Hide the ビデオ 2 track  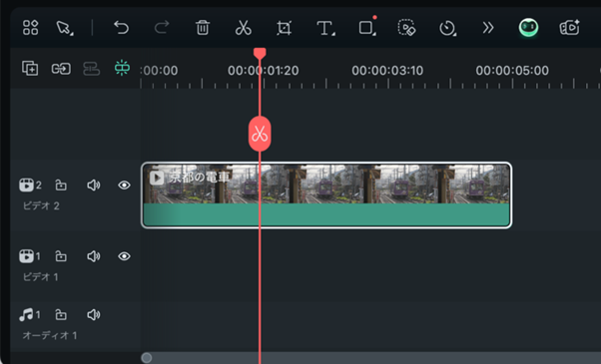pos(124,185)
